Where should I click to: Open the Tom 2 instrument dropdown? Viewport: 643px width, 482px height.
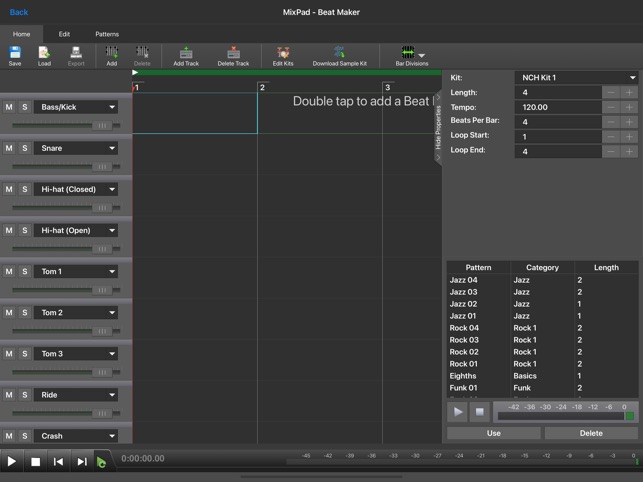[76, 313]
